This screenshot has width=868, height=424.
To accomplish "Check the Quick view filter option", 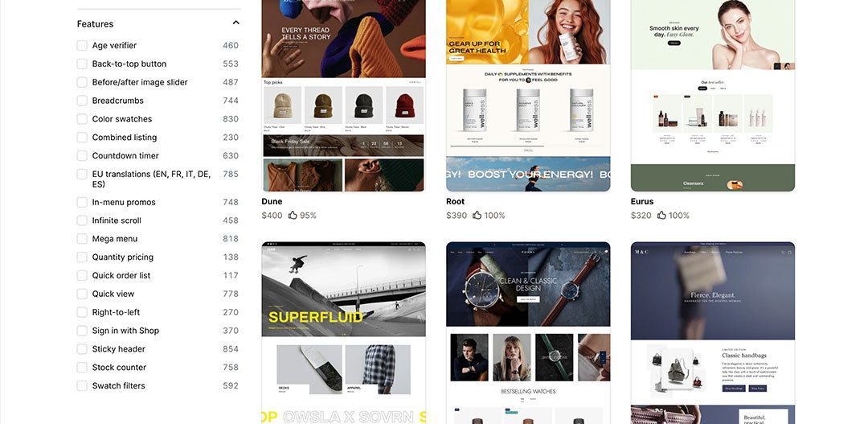I will coord(82,294).
